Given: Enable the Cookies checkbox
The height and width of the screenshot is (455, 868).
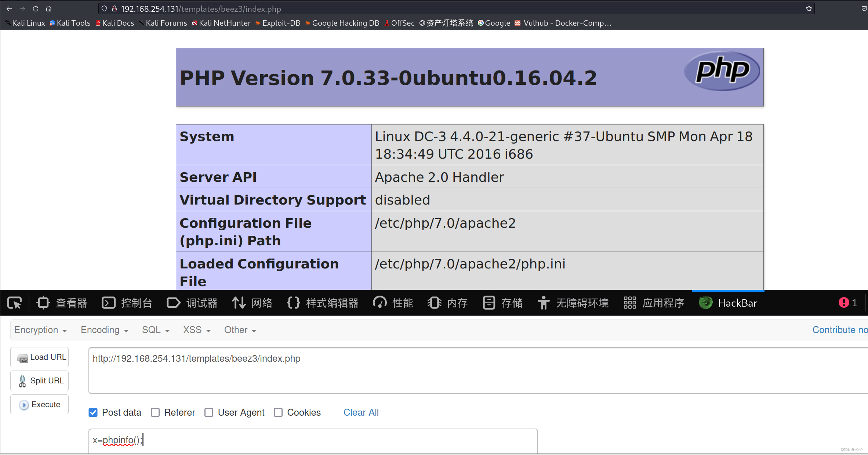Looking at the screenshot, I should (278, 412).
